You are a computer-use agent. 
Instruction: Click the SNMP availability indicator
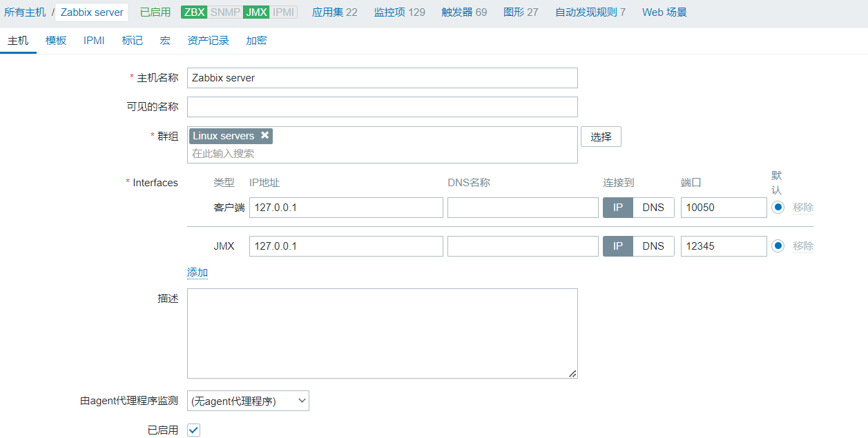tap(225, 12)
